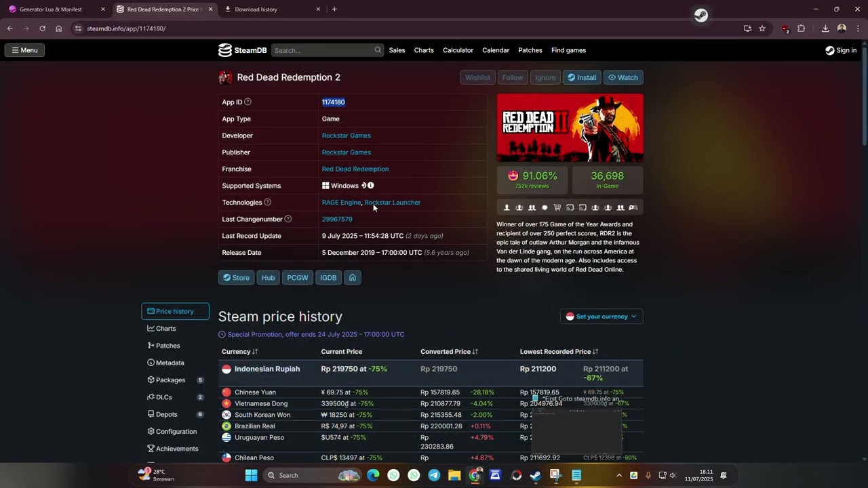The image size is (868, 488).
Task: Open the Store button link
Action: pyautogui.click(x=236, y=277)
